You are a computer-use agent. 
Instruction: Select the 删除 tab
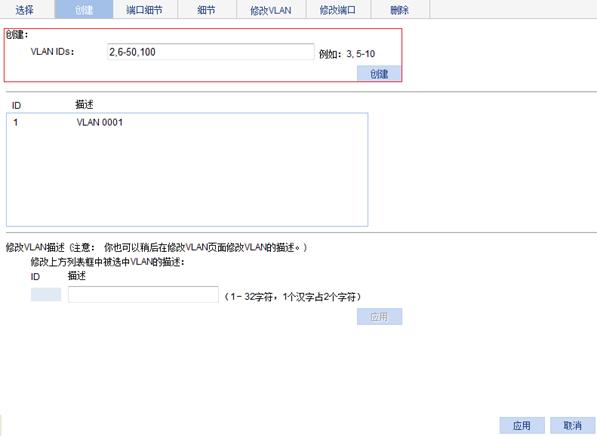400,9
